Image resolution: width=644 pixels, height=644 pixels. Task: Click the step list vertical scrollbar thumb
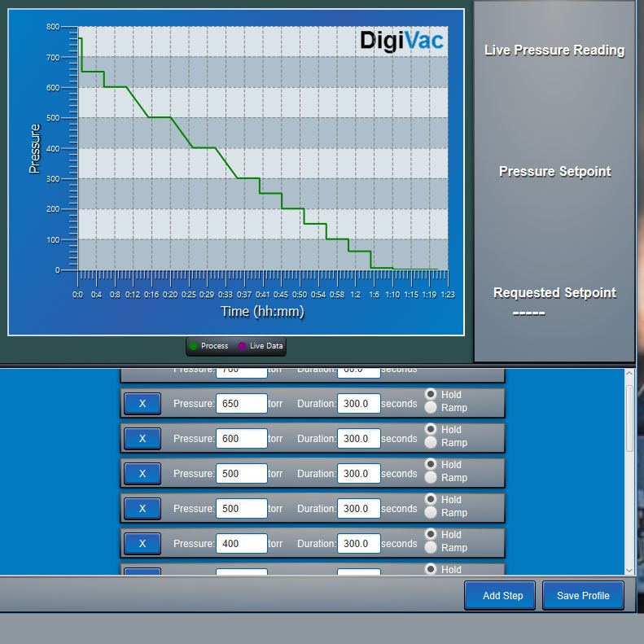pyautogui.click(x=629, y=417)
